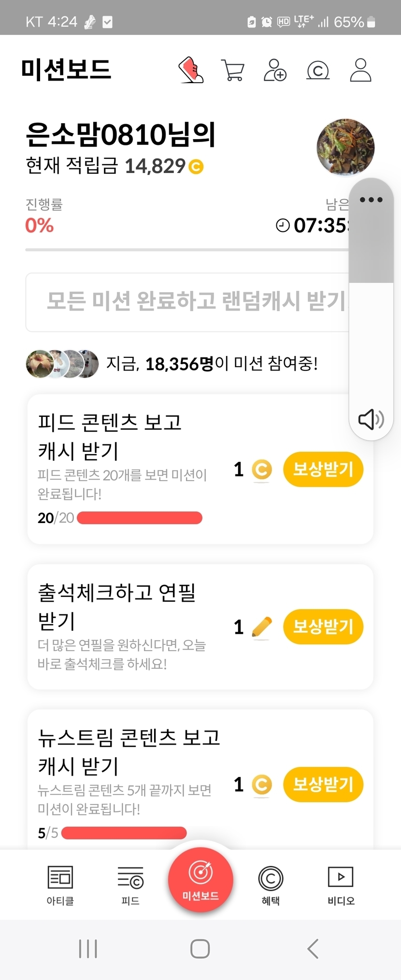The image size is (401, 980).
Task: Open my profile icon in header
Action: tap(360, 70)
